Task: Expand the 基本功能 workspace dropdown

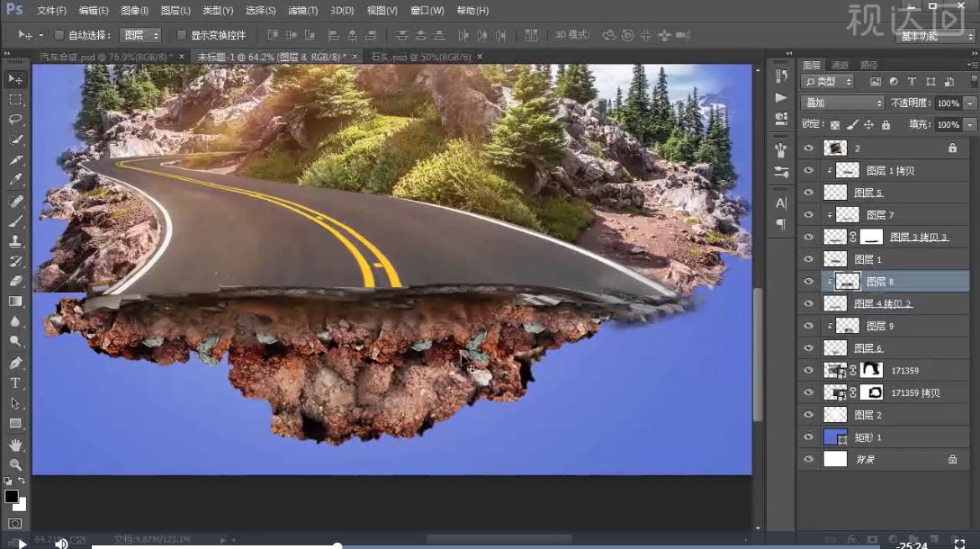Action: click(936, 36)
